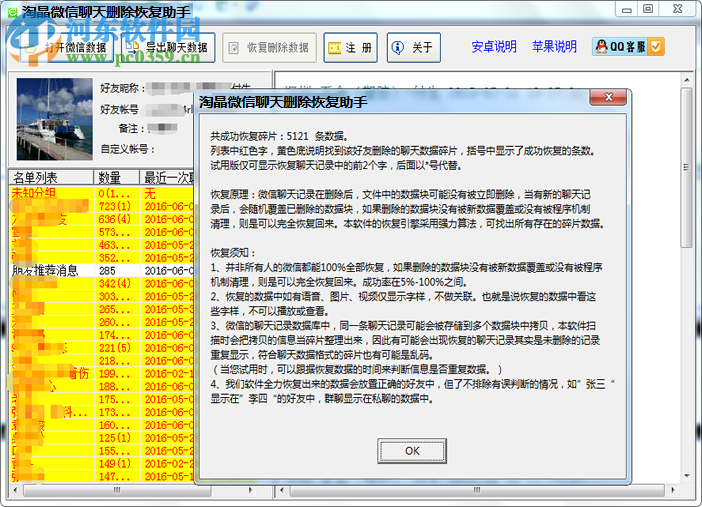Click the 285 count cell
Screen dimensions: 702x507
116,271
